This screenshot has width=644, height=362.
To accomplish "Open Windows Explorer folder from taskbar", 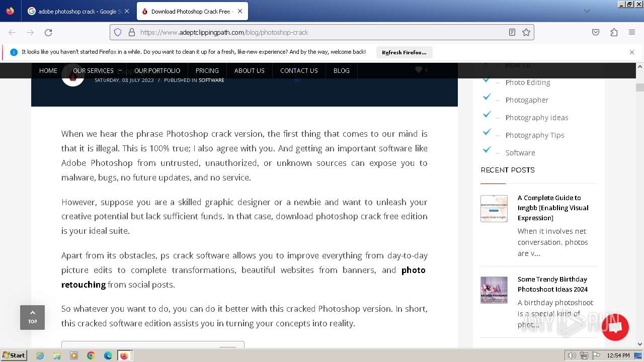I will 57,355.
